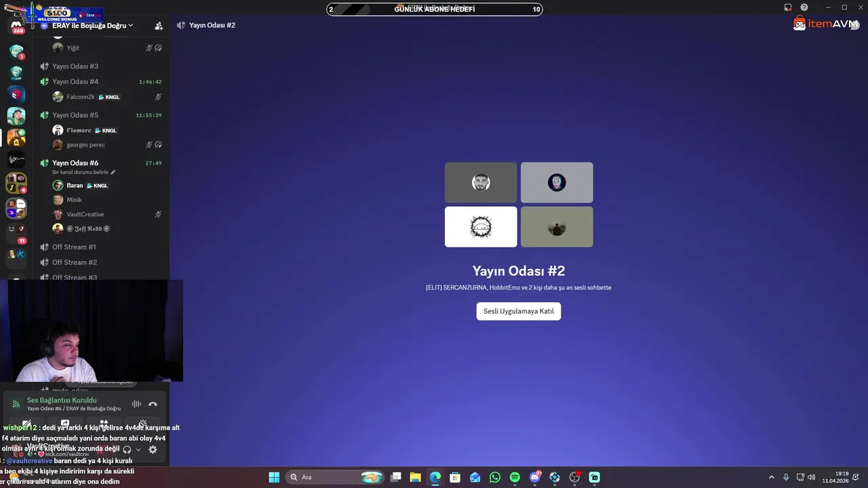Disconnect from voice with hang-up icon
The height and width of the screenshot is (488, 868).
click(153, 404)
